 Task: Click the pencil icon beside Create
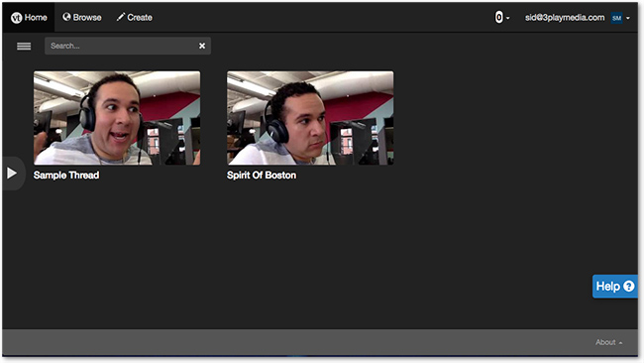120,17
